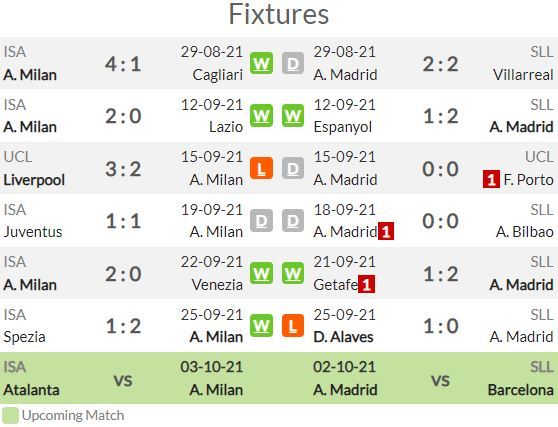Screen dimensions: 558x427
Task: Open the Liverpool 3:2 A. Milan score
Action: pos(123,169)
